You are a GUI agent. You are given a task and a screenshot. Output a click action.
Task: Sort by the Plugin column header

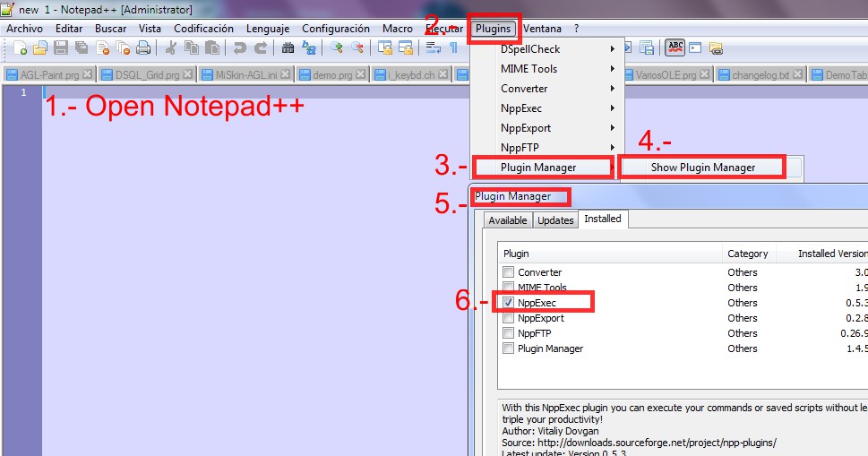[x=609, y=254]
